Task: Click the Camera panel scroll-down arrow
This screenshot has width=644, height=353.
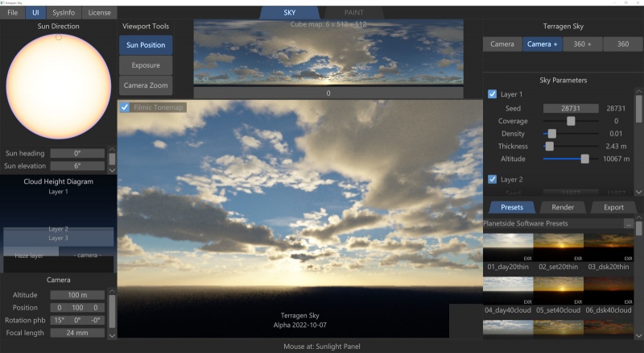Action: pos(112,335)
